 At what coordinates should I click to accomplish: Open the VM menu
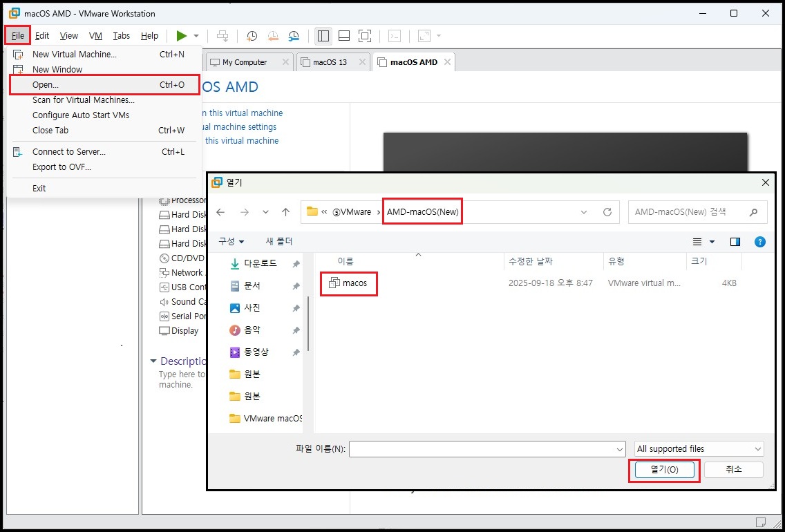95,35
